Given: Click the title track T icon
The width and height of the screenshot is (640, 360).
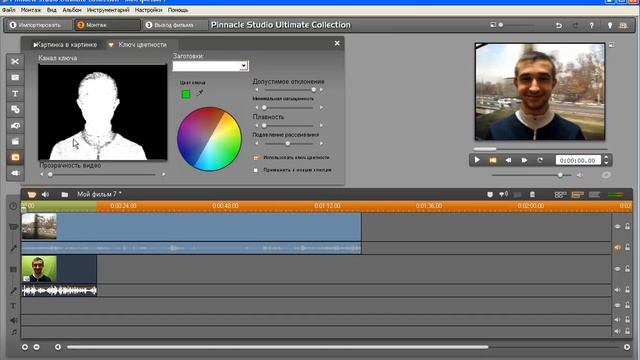Looking at the screenshot, I should click(x=13, y=306).
